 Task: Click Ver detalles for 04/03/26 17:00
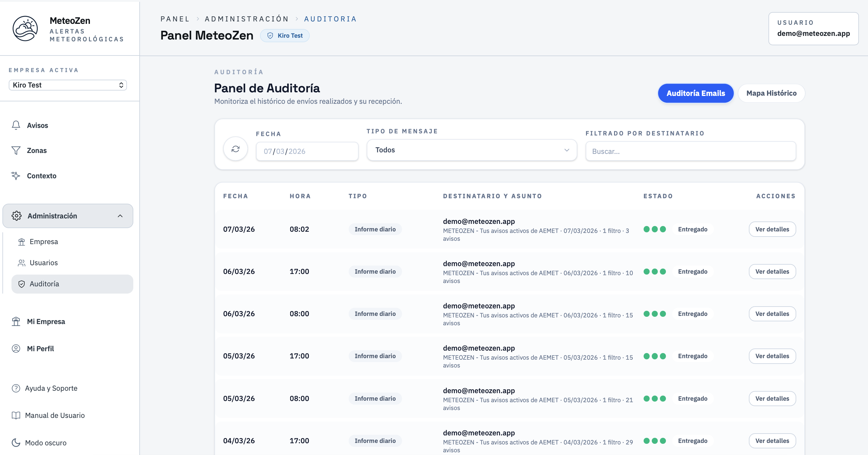click(x=772, y=441)
